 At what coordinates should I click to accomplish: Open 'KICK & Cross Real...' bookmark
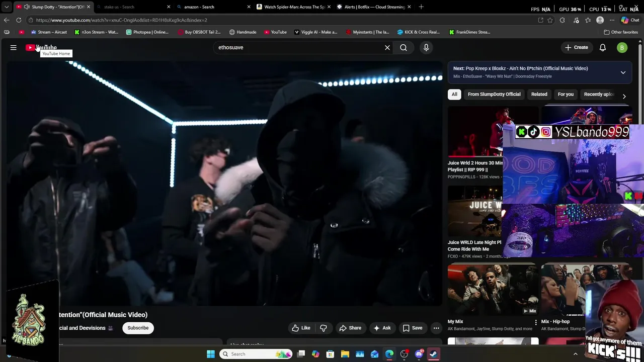(419, 32)
